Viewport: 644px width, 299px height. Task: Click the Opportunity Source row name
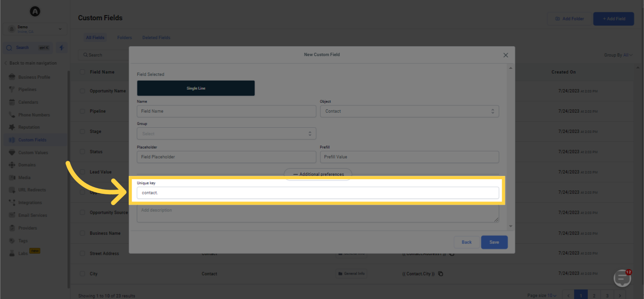(108, 213)
